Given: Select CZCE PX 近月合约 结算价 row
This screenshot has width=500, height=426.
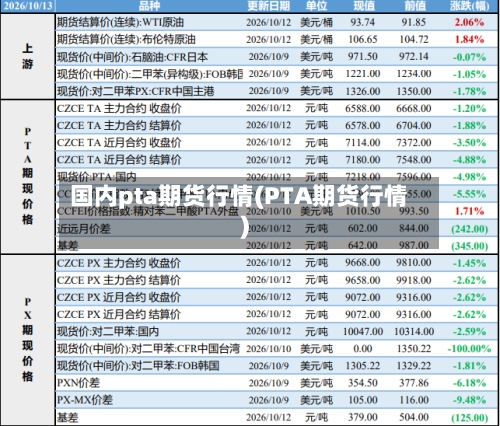Looking at the screenshot, I should [277, 314].
